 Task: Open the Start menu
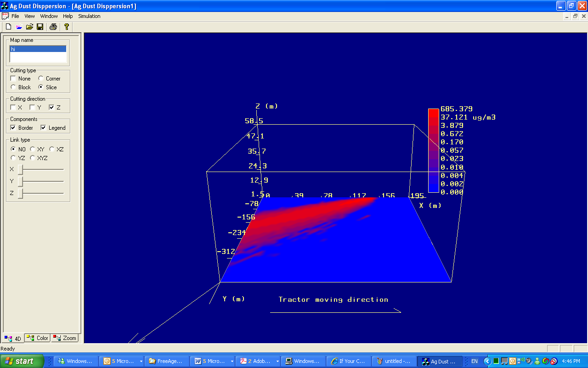pos(22,361)
